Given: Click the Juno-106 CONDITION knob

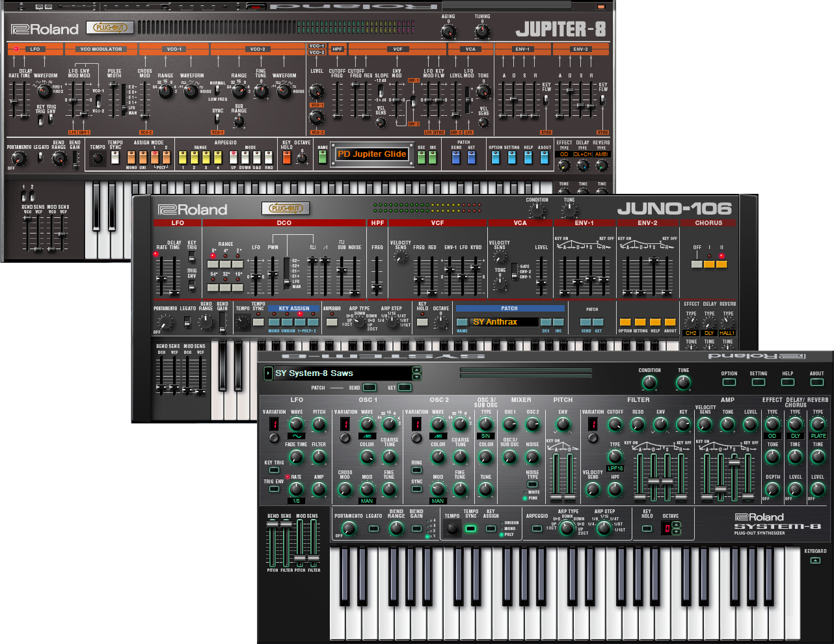Looking at the screenshot, I should [537, 211].
